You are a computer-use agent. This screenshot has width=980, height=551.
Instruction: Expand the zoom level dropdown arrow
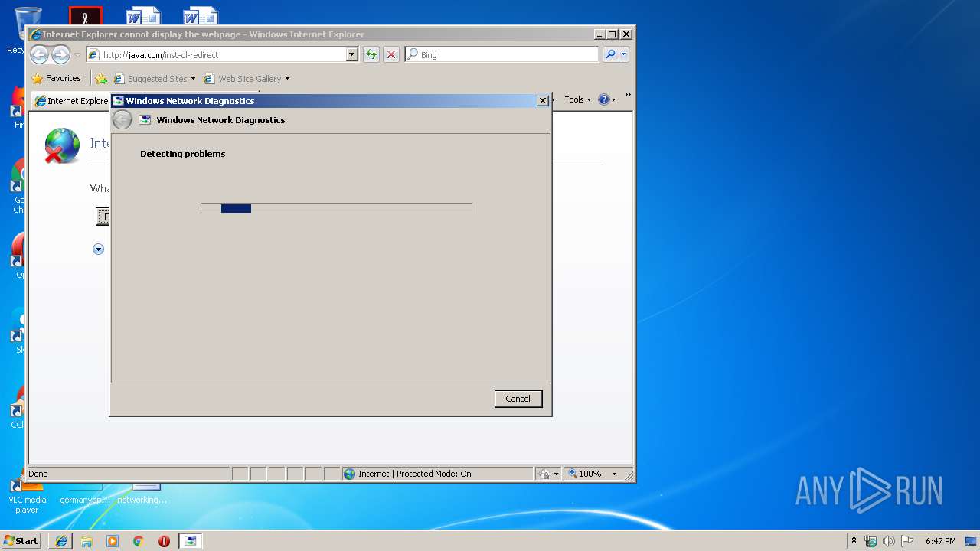[x=614, y=474]
